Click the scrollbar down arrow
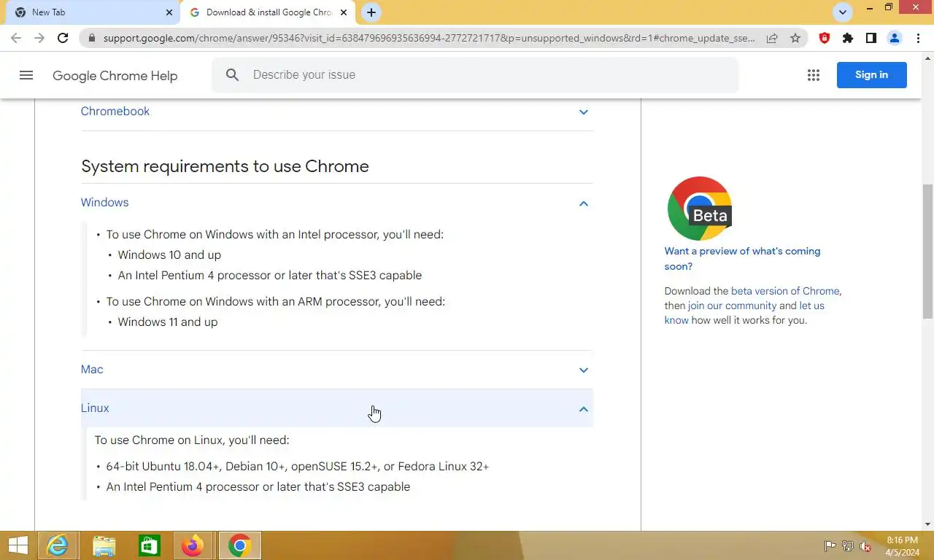Image resolution: width=934 pixels, height=560 pixels. click(927, 524)
